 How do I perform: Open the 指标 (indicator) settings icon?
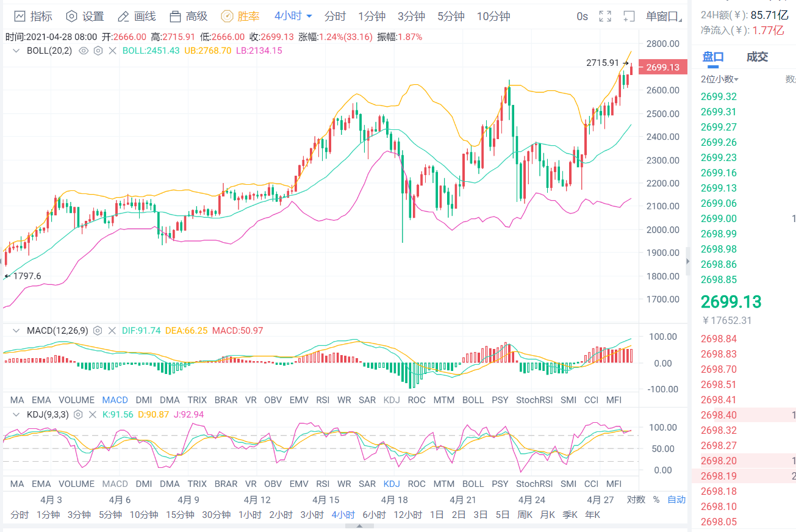pos(18,16)
